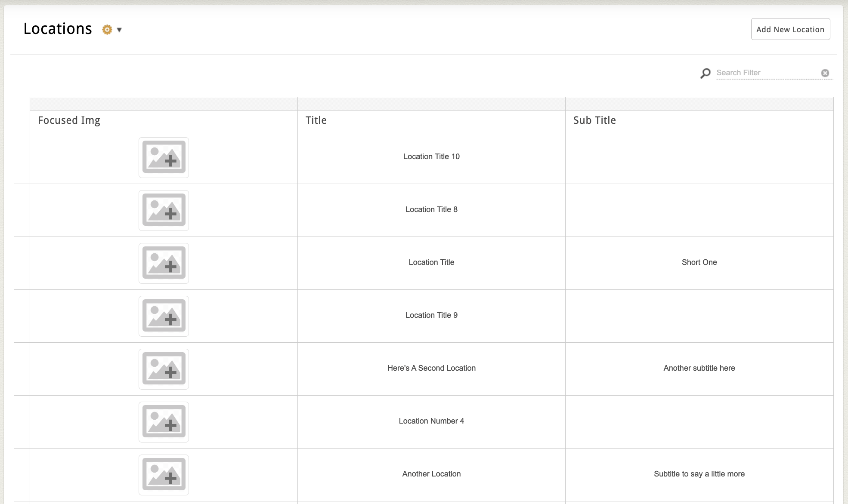Add image for Location Title 8
The height and width of the screenshot is (504, 848).
tap(164, 210)
